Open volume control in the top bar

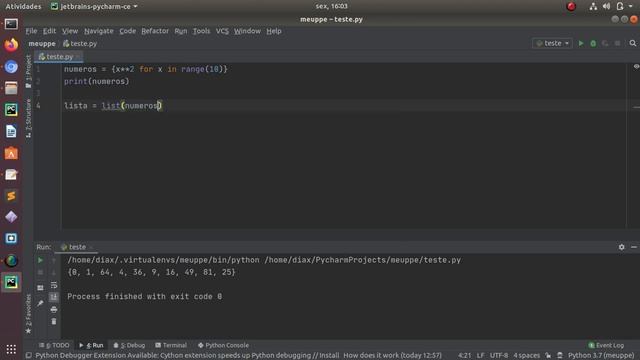point(607,6)
